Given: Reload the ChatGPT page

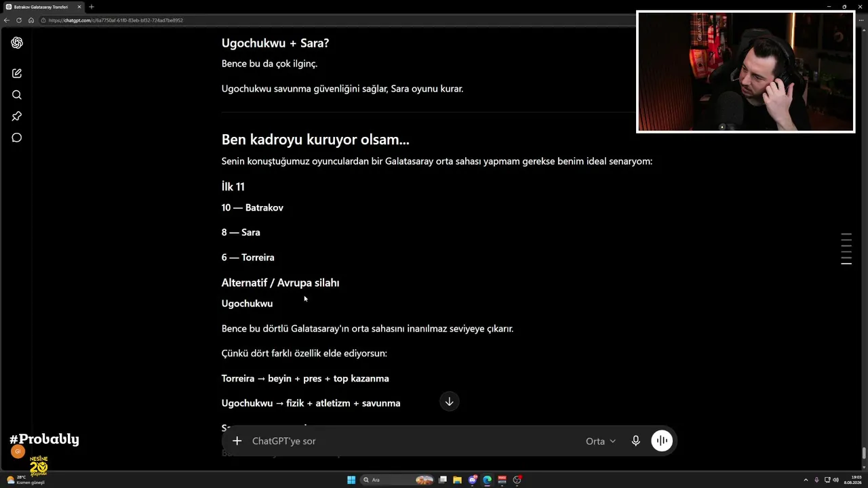Looking at the screenshot, I should (x=19, y=20).
